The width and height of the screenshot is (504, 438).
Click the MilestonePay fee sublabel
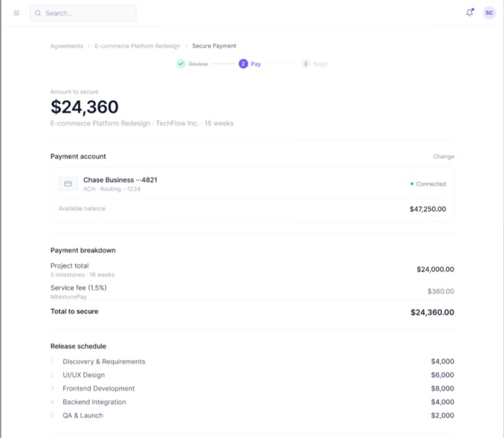[69, 297]
